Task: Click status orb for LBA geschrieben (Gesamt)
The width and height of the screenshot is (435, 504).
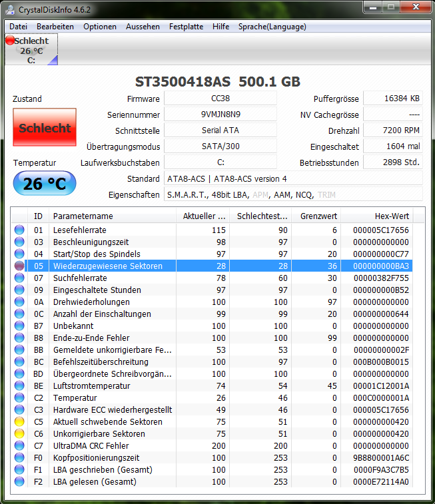Action: (19, 469)
